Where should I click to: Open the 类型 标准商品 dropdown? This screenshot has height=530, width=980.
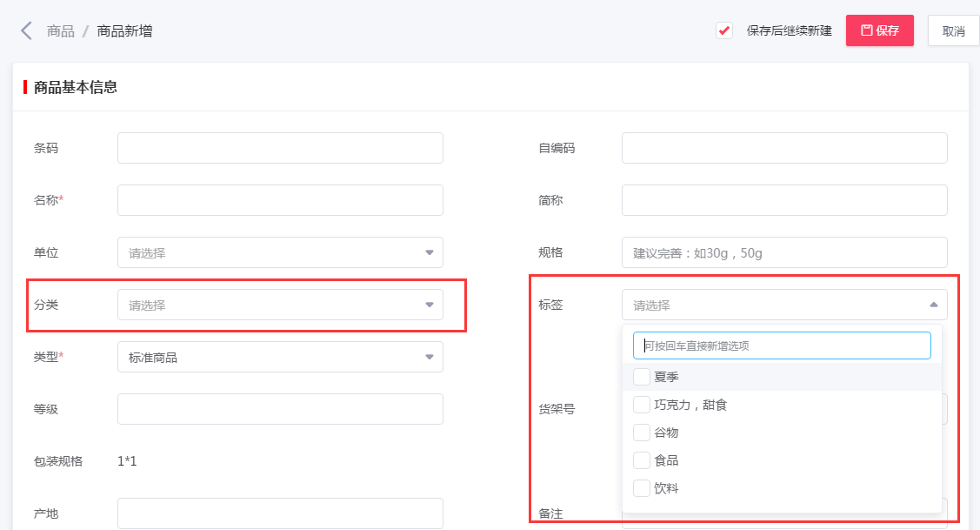point(280,357)
